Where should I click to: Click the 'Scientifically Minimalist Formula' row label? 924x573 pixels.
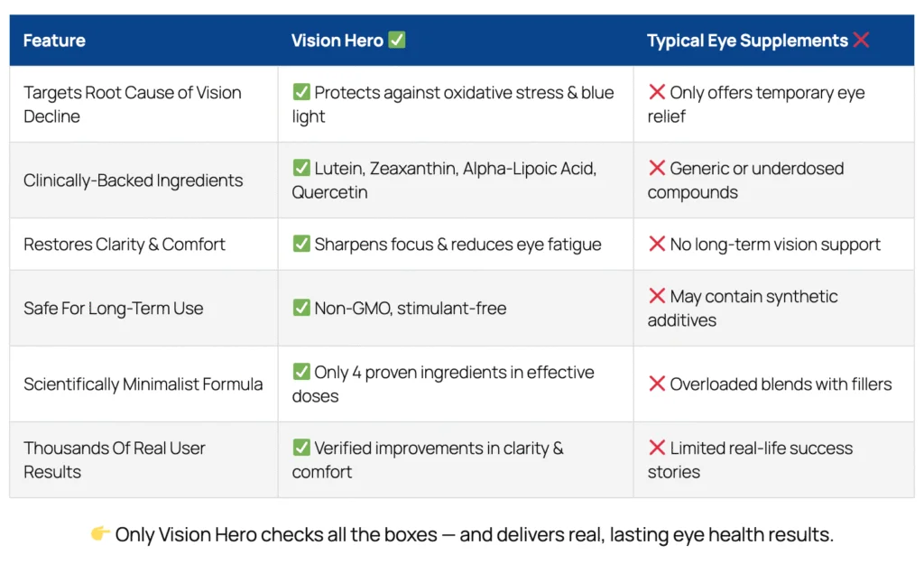(143, 384)
